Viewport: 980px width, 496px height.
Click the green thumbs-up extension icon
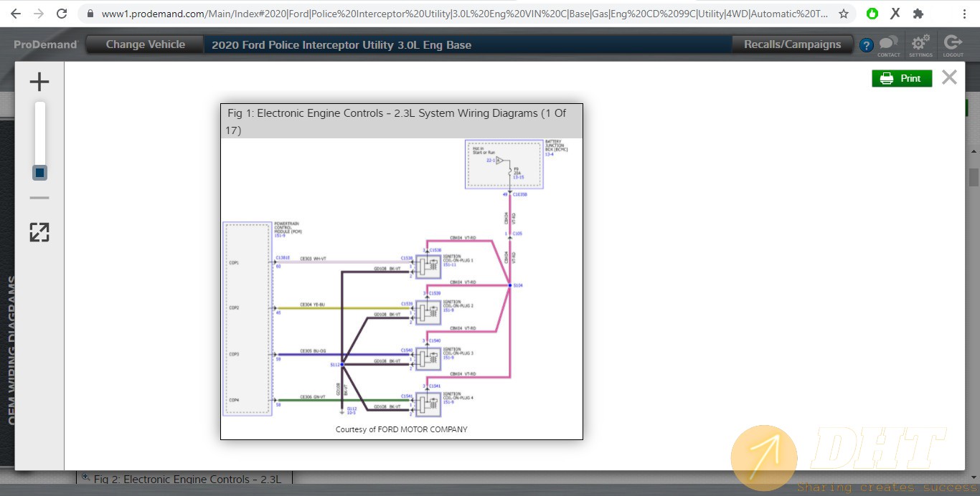pos(872,14)
